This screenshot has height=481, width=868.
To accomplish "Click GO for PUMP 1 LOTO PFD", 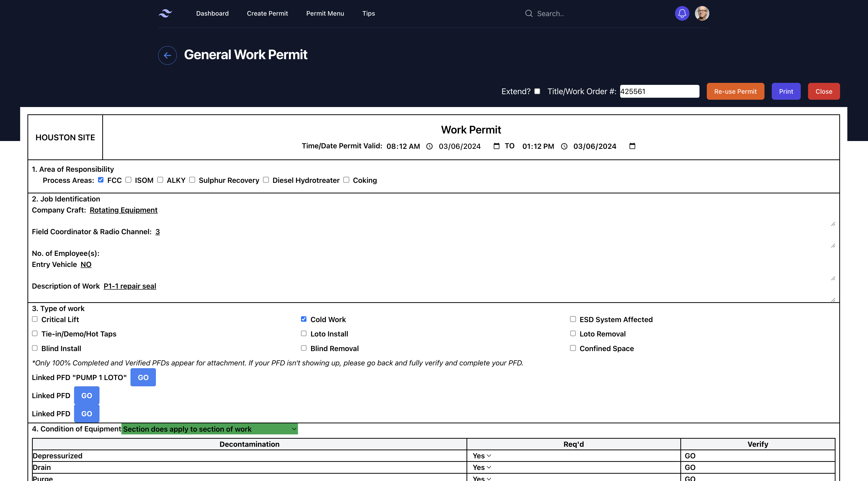I will (143, 377).
